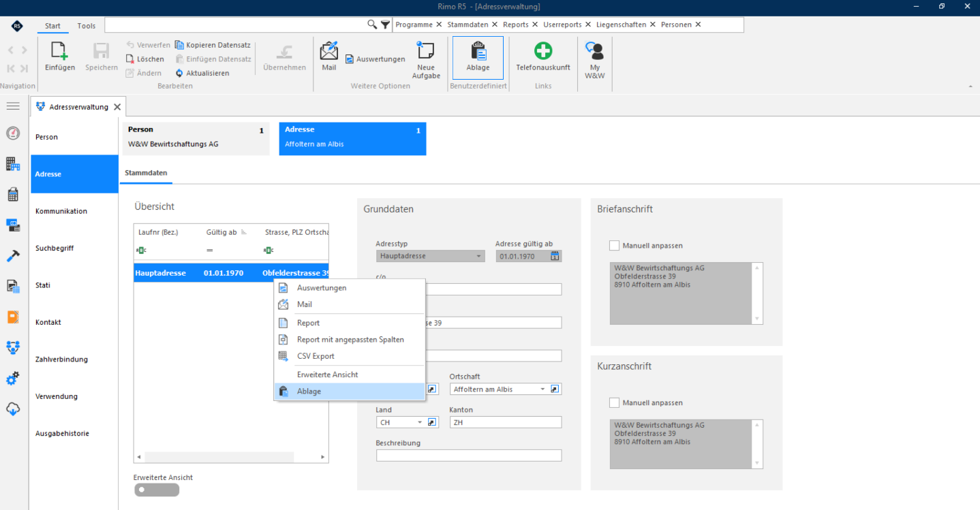Click the Kanton field containing ZH
Image resolution: width=980 pixels, height=510 pixels.
click(506, 422)
